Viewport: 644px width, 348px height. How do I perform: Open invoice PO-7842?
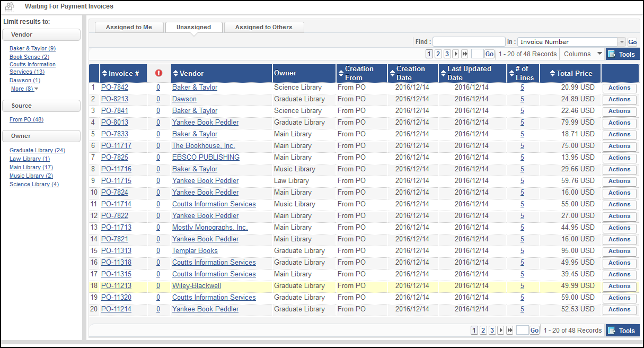point(114,88)
